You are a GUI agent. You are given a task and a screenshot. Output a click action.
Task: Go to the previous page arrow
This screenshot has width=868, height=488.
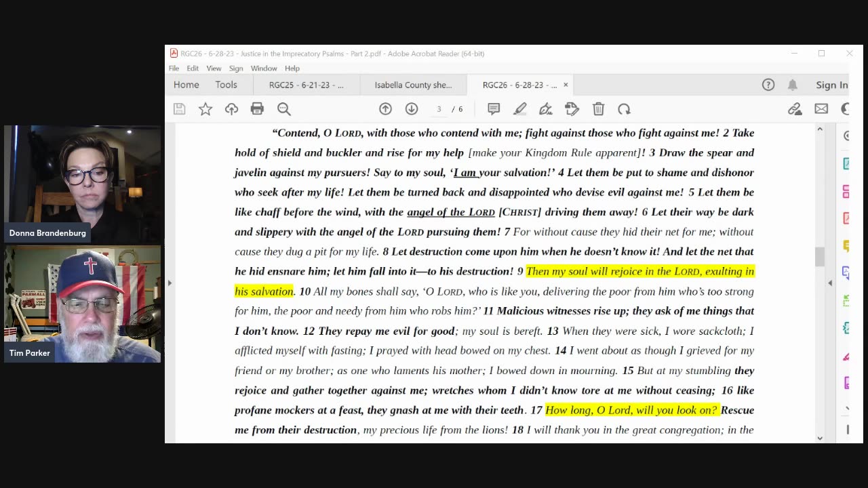[385, 109]
